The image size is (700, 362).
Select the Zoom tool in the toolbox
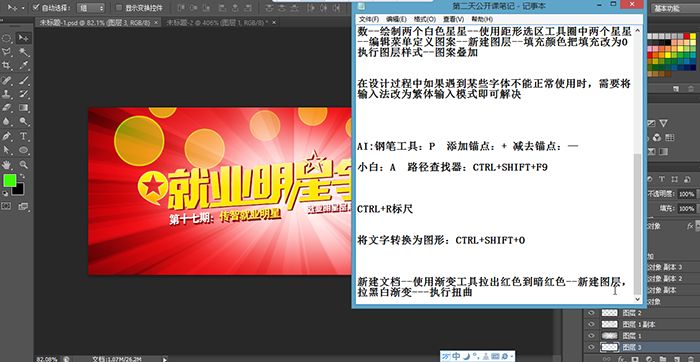coord(24,164)
